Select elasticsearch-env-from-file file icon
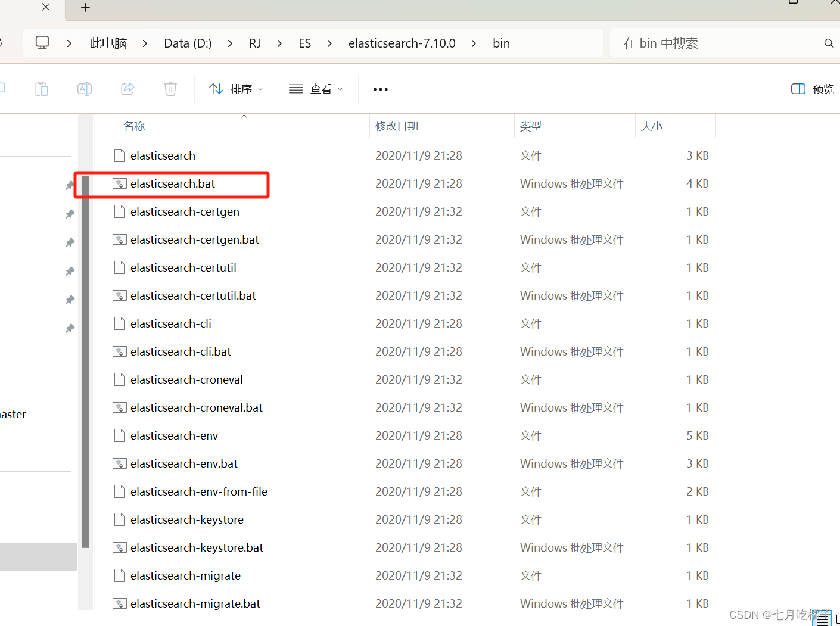 [x=119, y=491]
